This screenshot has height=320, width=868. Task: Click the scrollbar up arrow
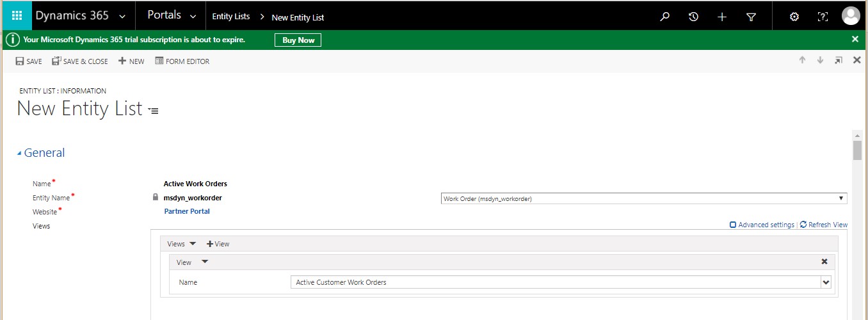tap(857, 135)
